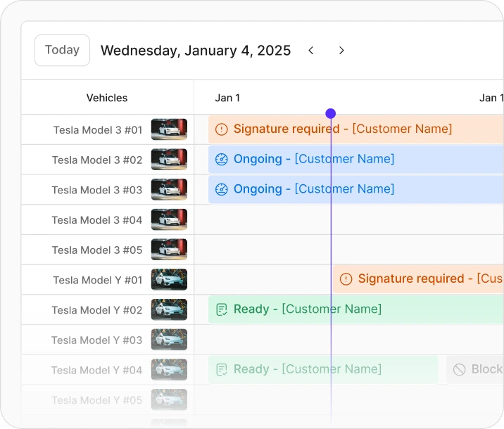Screen dimensions: 504x429
Task: Click the current time marker dot
Action: pyautogui.click(x=330, y=113)
